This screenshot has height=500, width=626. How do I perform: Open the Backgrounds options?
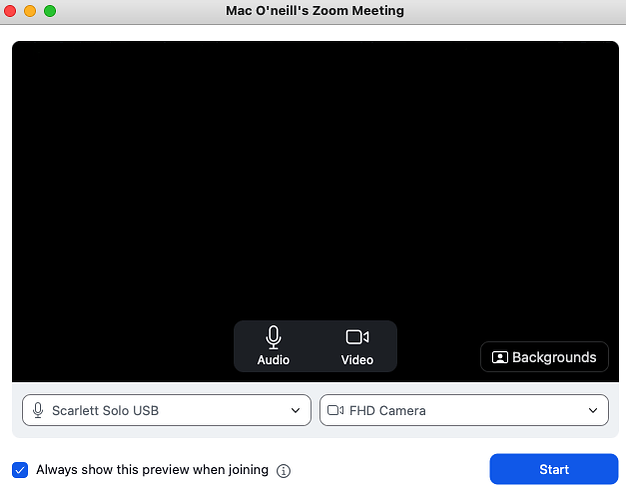(544, 357)
